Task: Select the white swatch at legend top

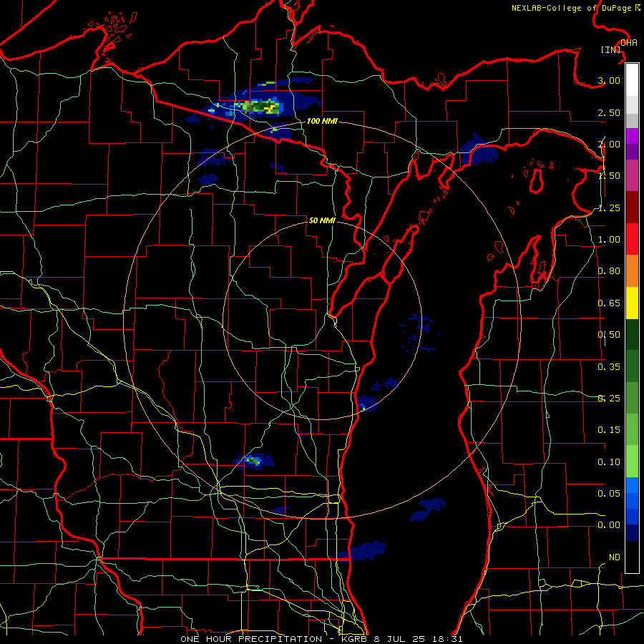Action: pyautogui.click(x=632, y=80)
